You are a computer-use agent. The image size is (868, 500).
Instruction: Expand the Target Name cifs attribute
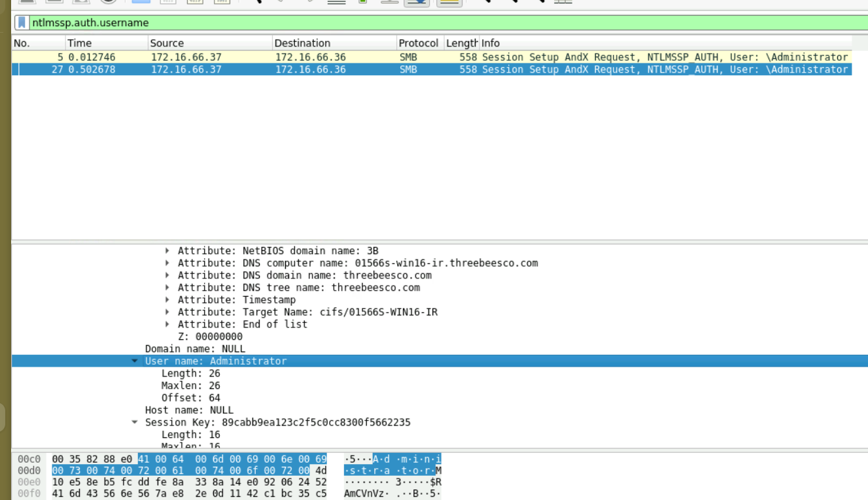167,312
